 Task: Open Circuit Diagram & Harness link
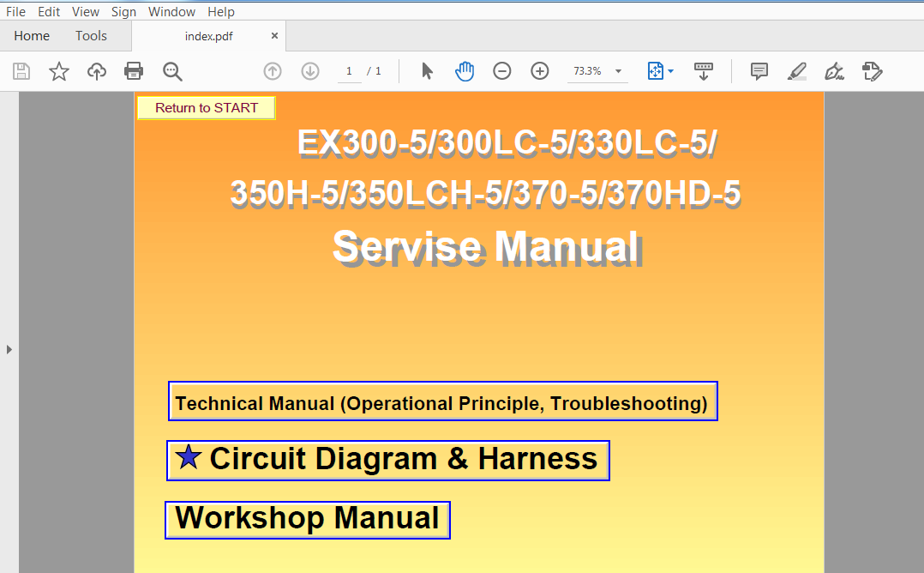387,461
